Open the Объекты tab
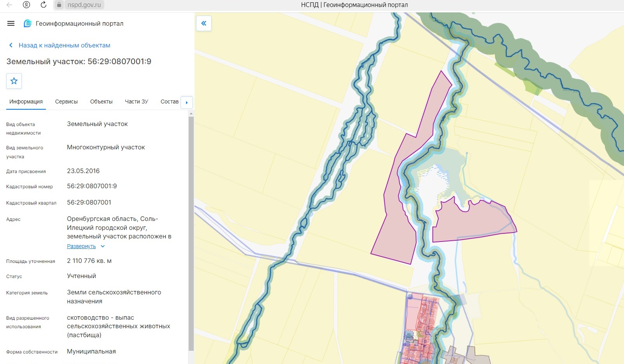 click(101, 101)
